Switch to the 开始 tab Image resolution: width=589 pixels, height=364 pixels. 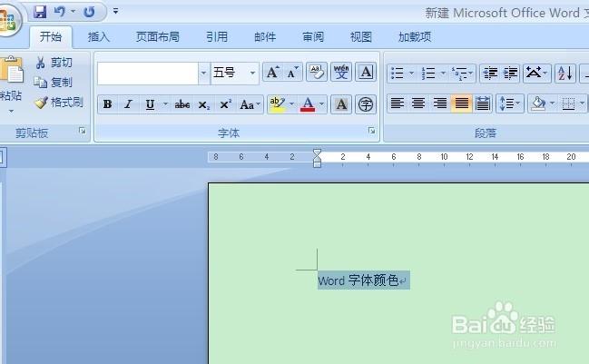click(51, 37)
